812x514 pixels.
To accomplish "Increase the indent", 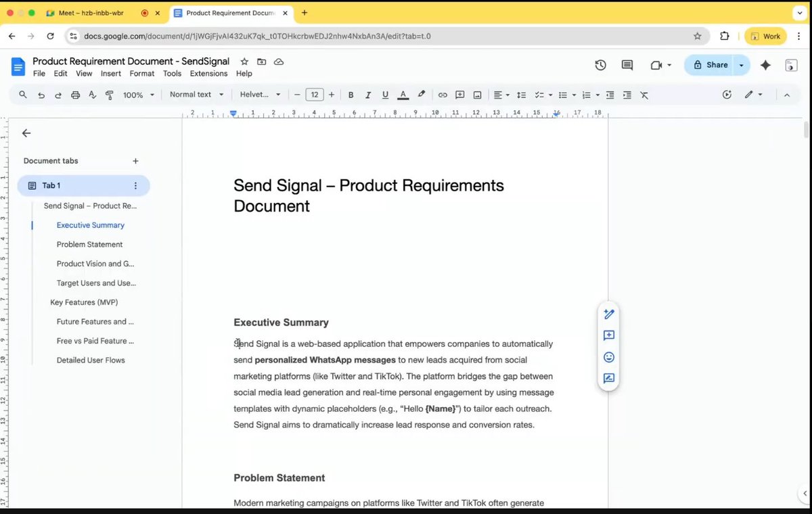I will [627, 95].
